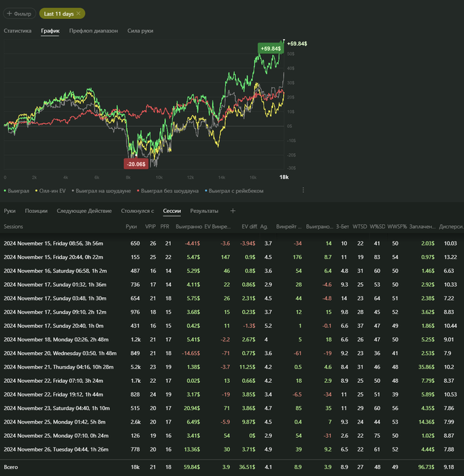Select session November 17, Sunday 01:32
Viewport: 464px width, 476px height.
point(232,284)
